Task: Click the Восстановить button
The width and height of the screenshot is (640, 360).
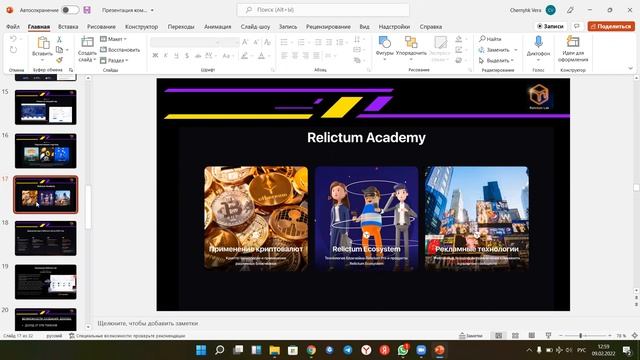Action: (120, 50)
